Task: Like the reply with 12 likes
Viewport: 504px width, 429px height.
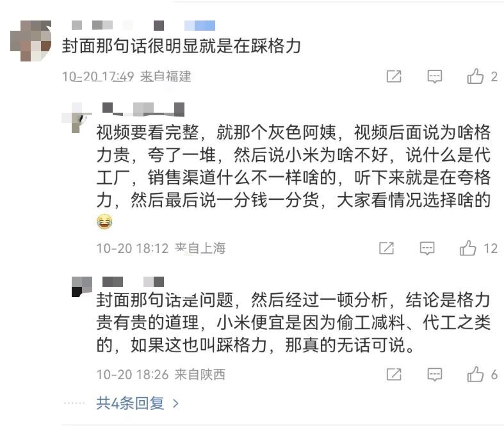Action: tap(468, 248)
